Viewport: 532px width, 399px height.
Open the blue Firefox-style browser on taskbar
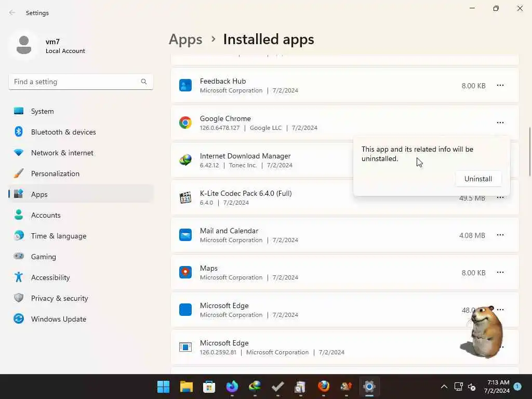tap(232, 387)
